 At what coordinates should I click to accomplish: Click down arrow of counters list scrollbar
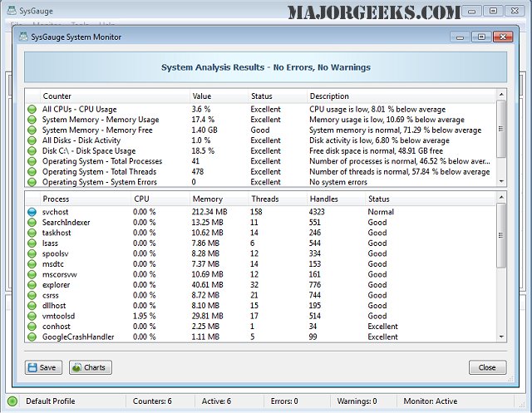[x=501, y=182]
